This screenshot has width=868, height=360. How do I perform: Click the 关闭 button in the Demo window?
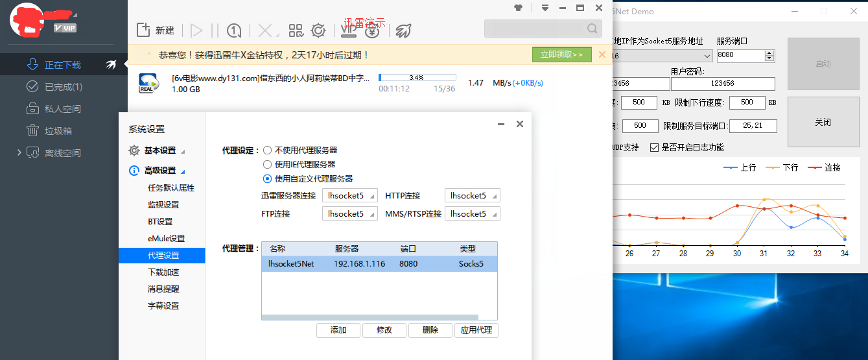coord(823,122)
